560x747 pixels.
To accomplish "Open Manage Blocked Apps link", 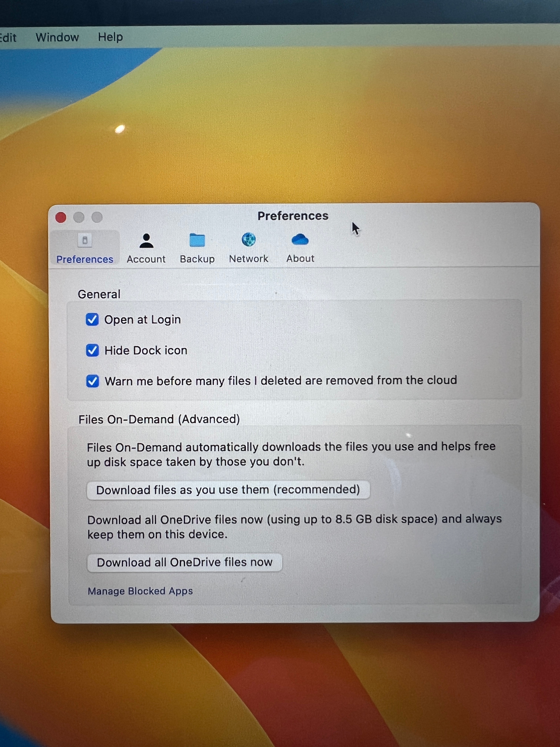I will pos(140,591).
